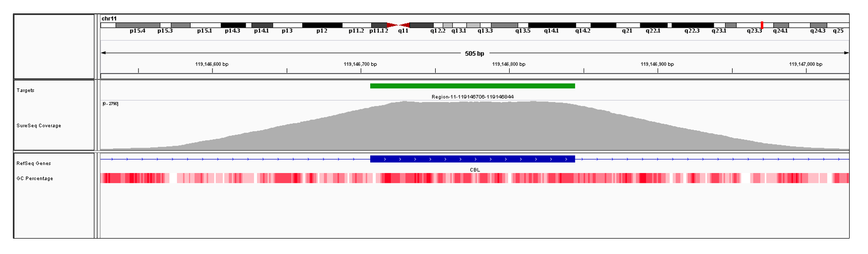Click the p14.1 cytoband label
The height and width of the screenshot is (254, 868).
click(x=262, y=31)
